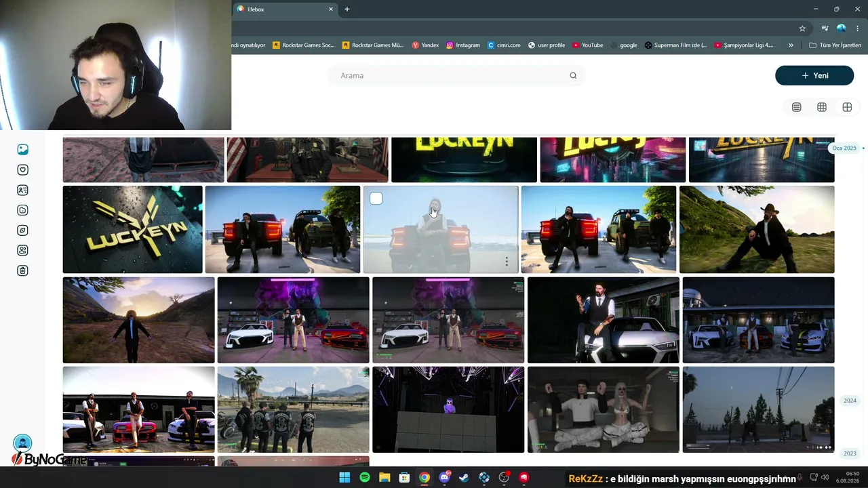Open Rockstar Games Soc... bookmark
This screenshot has height=488, width=868.
(303, 45)
